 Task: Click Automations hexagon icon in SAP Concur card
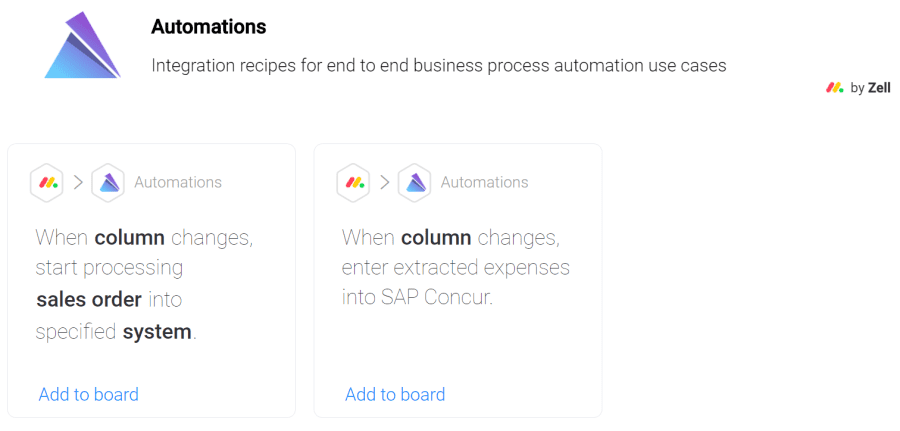415,183
